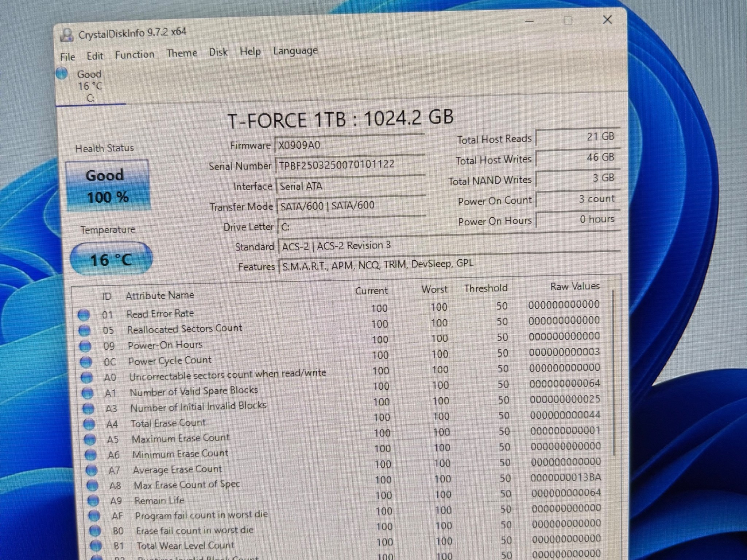747x560 pixels.
Task: Click status orb for attribute A0 row
Action: click(x=87, y=377)
